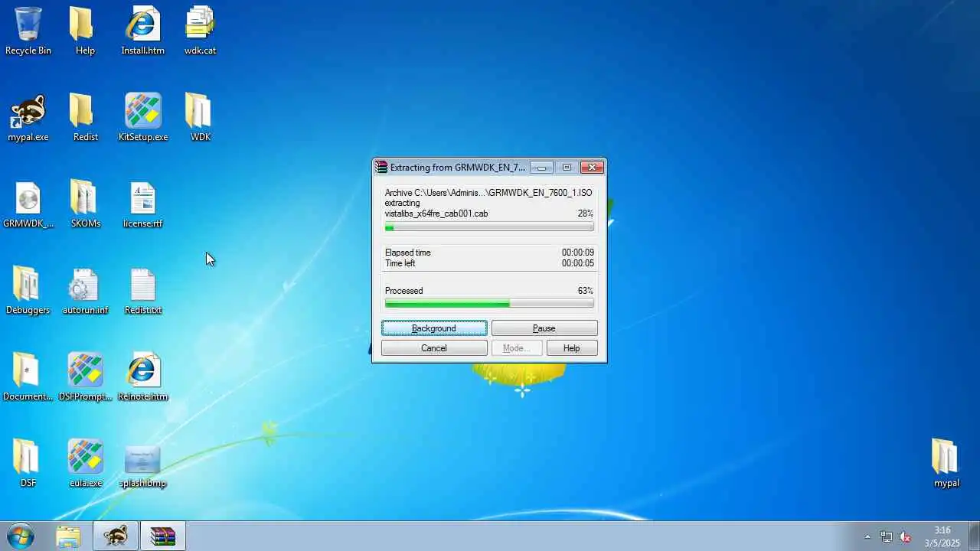Image resolution: width=980 pixels, height=551 pixels.
Task: Select the Redist folder icon
Action: [85, 118]
